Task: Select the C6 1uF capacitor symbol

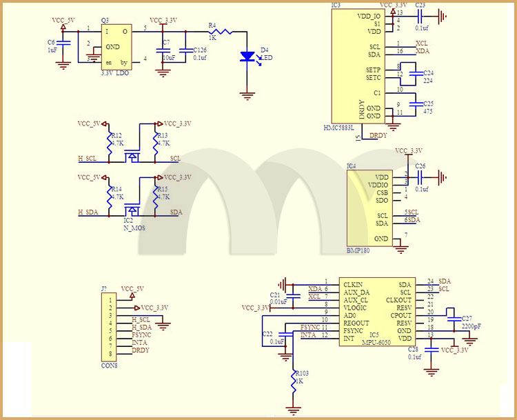Action: pyautogui.click(x=63, y=43)
